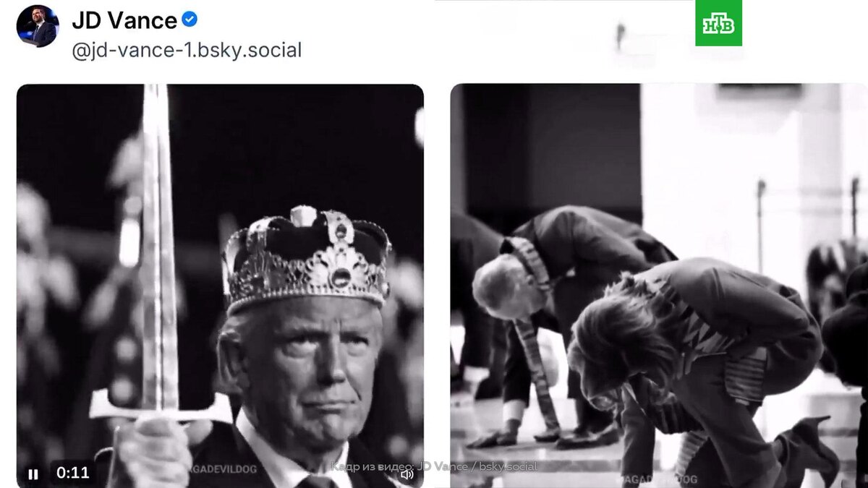Open the JD Vance display name
This screenshot has height=488, width=868.
coord(124,20)
